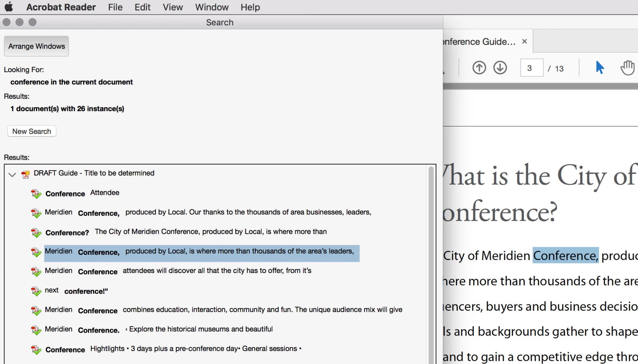This screenshot has height=364, width=638.
Task: Start a New Search
Action: pyautogui.click(x=32, y=131)
